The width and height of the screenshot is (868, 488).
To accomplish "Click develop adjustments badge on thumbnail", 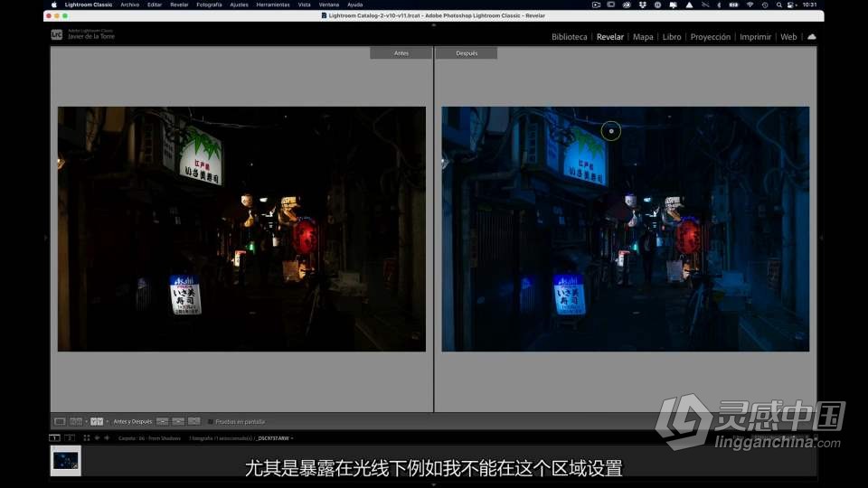I will tap(75, 466).
